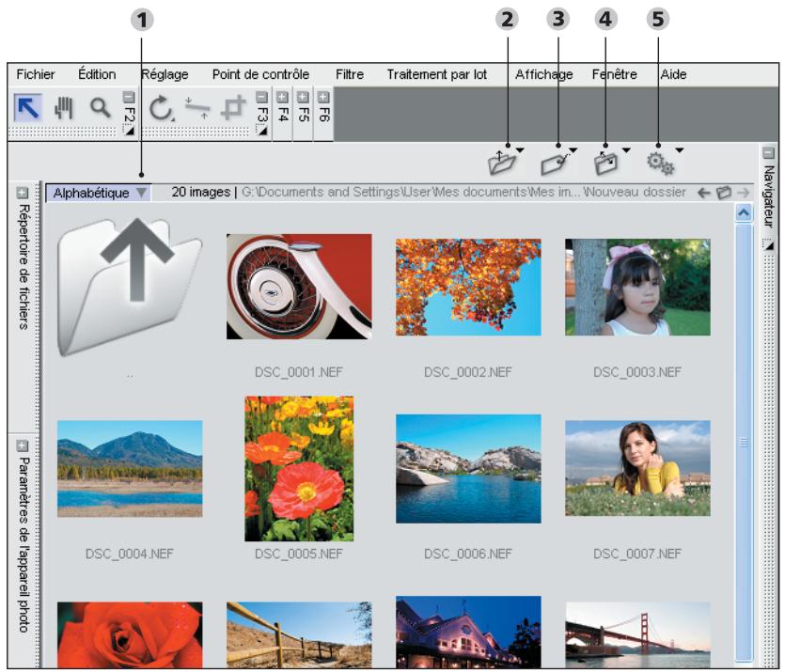Click the '20 images' count label
This screenshot has width=785, height=672.
pyautogui.click(x=201, y=192)
